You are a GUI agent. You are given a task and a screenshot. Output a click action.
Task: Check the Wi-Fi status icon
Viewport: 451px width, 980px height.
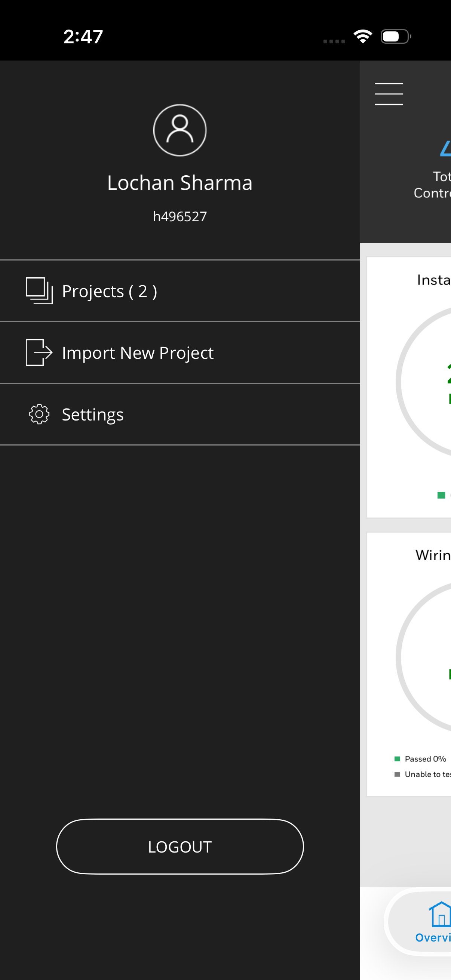(363, 37)
